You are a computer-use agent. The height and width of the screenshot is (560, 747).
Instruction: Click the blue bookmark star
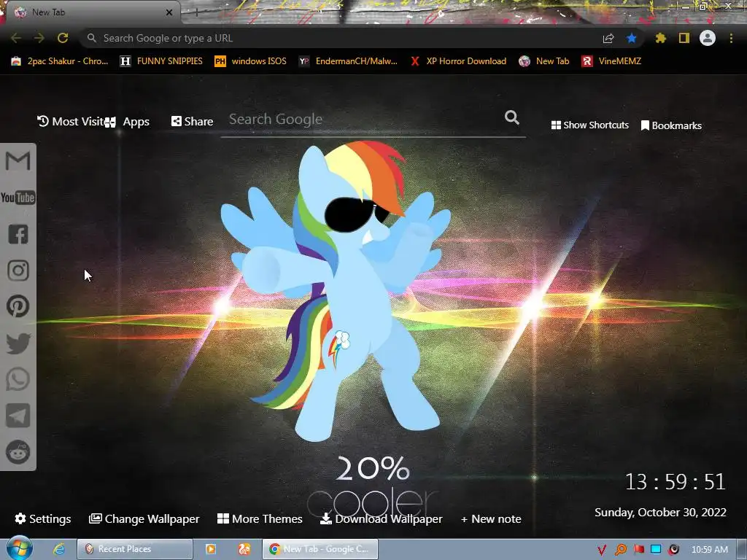(632, 38)
